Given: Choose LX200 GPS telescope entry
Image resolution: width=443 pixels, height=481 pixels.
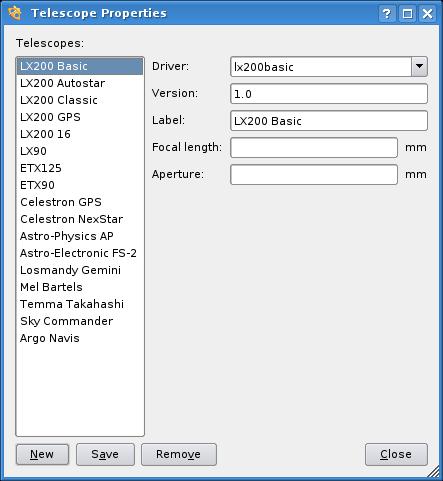Looking at the screenshot, I should [x=80, y=117].
